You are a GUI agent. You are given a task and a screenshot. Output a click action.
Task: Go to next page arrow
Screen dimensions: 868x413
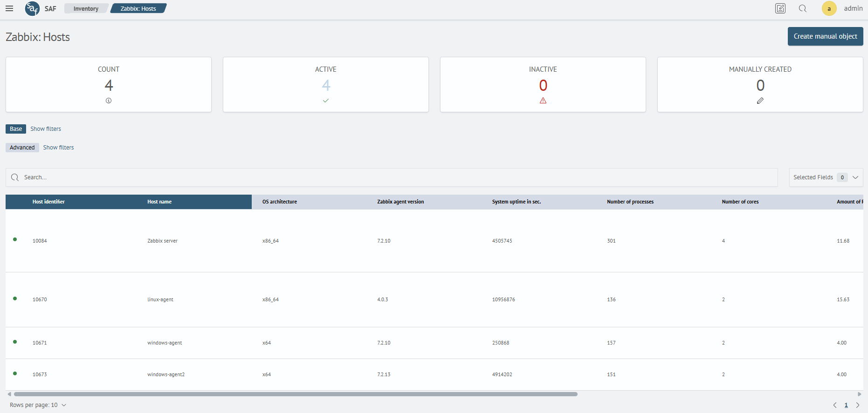click(858, 405)
